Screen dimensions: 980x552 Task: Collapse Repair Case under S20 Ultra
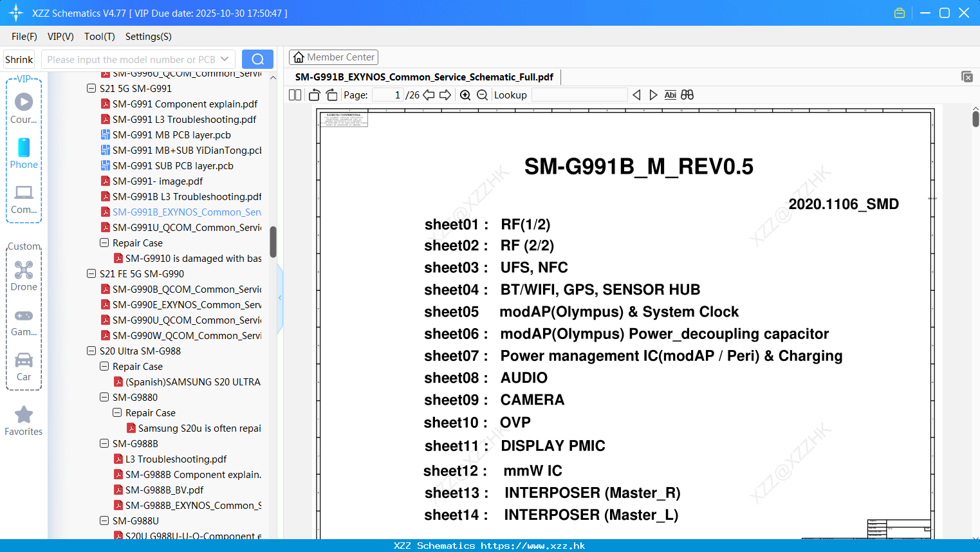104,366
